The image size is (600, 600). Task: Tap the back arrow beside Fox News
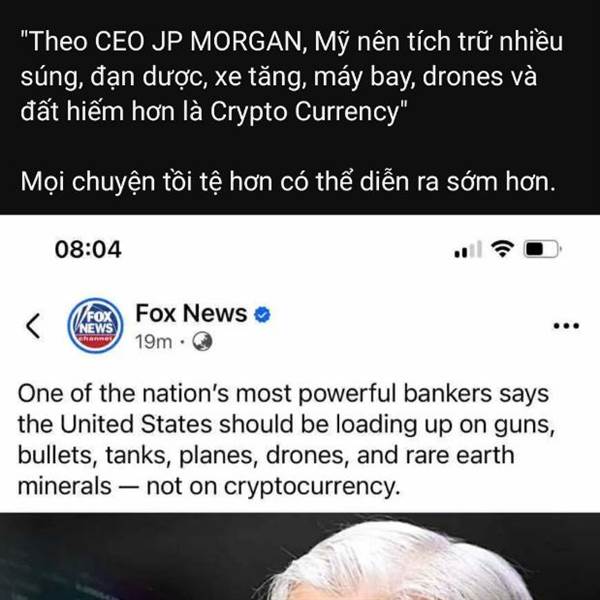[x=33, y=326]
